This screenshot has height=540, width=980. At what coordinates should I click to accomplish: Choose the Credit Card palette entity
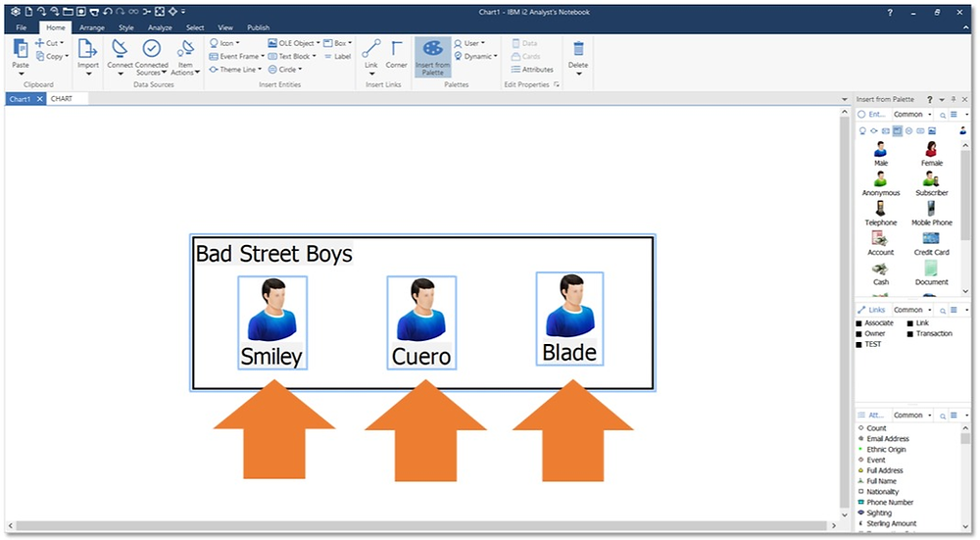coord(931,243)
